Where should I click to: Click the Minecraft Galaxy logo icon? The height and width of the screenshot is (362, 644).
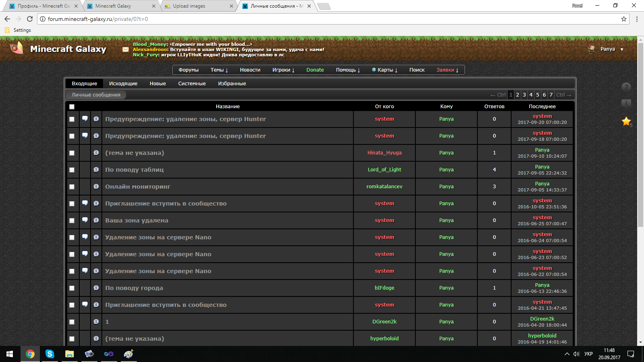(17, 49)
